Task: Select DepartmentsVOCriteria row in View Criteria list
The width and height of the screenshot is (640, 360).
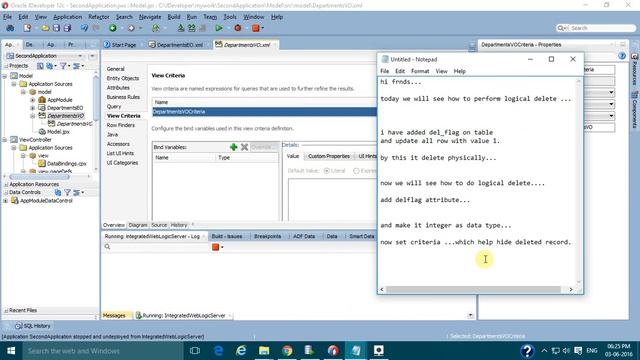Action: pos(264,112)
